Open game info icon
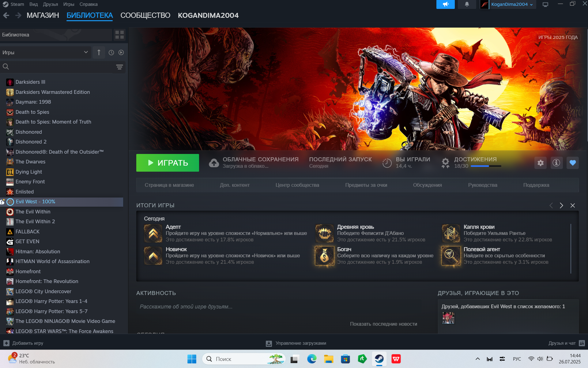Viewport: 588px width, 368px height. pyautogui.click(x=556, y=163)
